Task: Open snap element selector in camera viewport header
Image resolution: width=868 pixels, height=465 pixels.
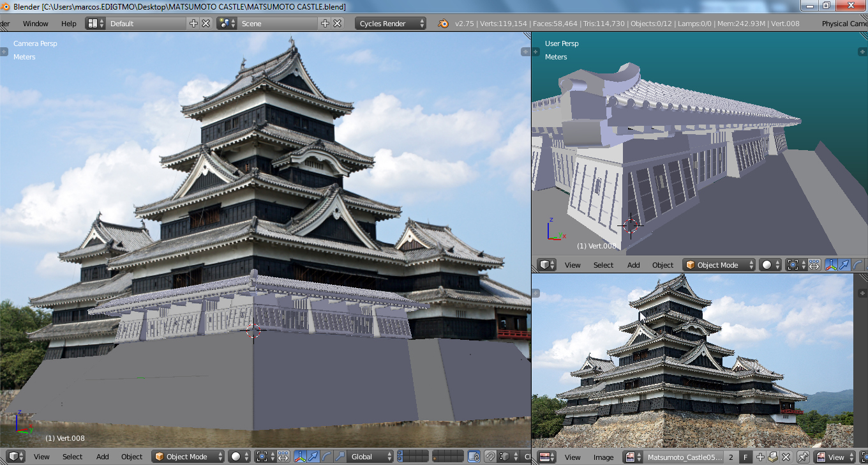Action: pyautogui.click(x=507, y=457)
